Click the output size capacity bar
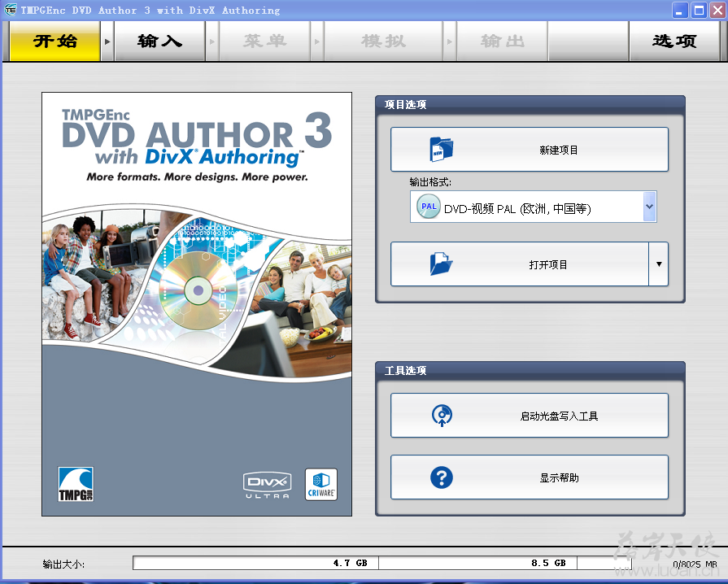The height and width of the screenshot is (584, 728). click(382, 563)
